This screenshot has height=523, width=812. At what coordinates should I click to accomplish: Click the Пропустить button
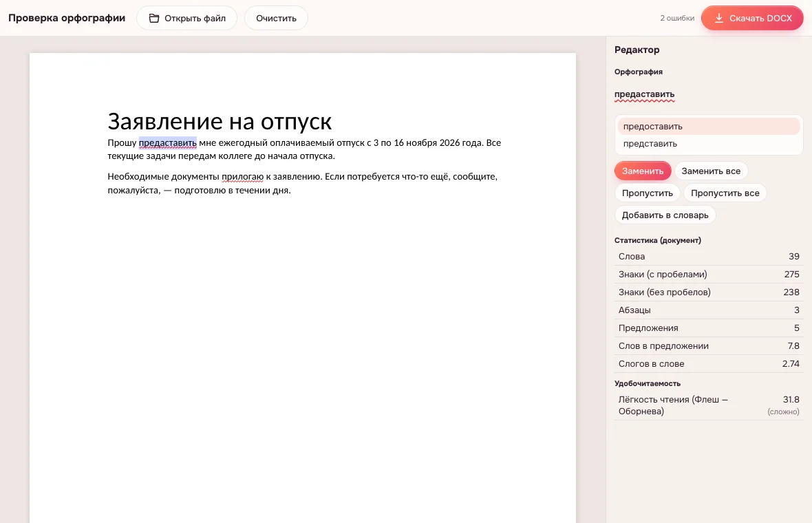click(648, 193)
